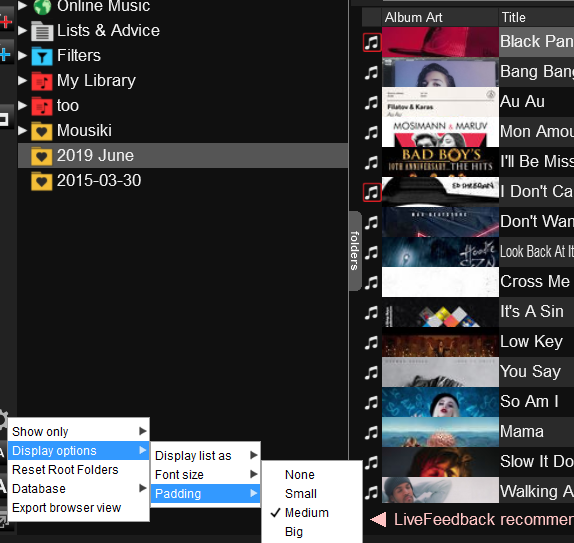Click the music note icon beside Black Pan
574x543 pixels.
click(372, 42)
